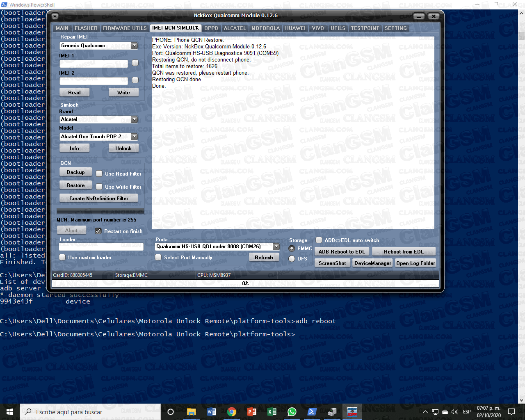Image resolution: width=525 pixels, height=420 pixels.
Task: Open OneDrive cloud tray icon
Action: pyautogui.click(x=445, y=412)
